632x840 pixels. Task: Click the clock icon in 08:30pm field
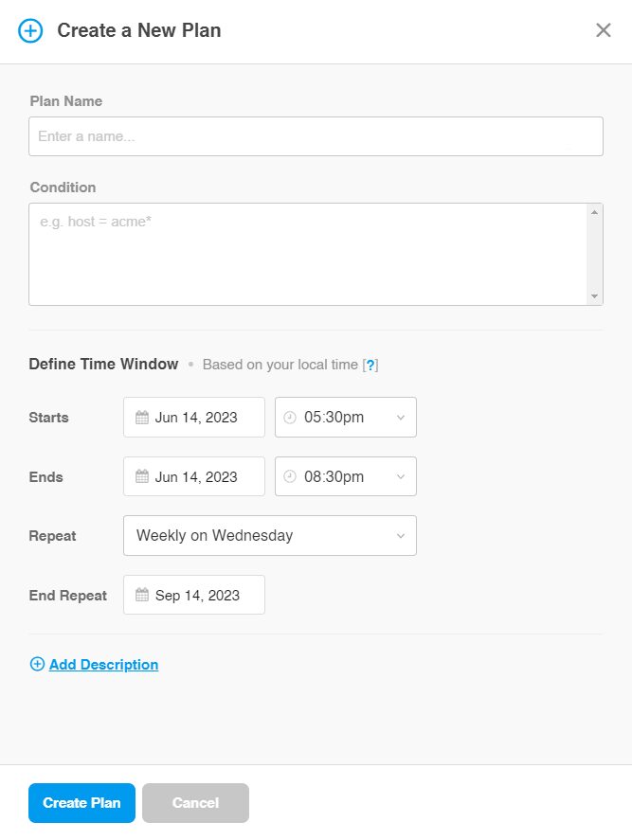pyautogui.click(x=289, y=476)
